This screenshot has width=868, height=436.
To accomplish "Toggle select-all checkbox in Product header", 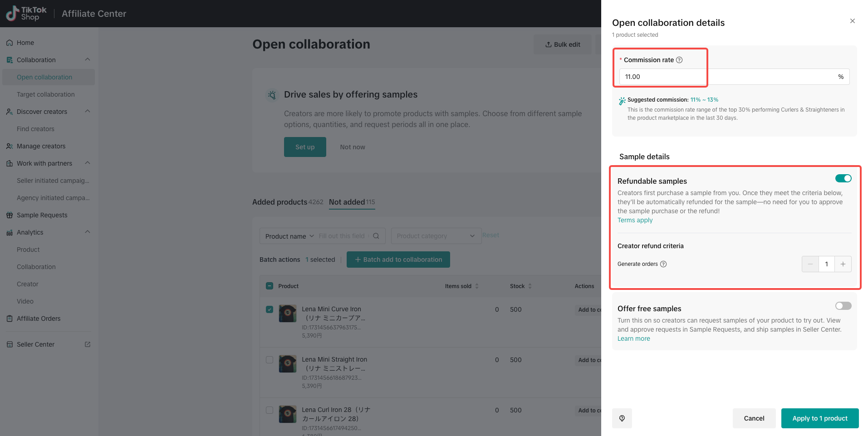I will tap(270, 286).
